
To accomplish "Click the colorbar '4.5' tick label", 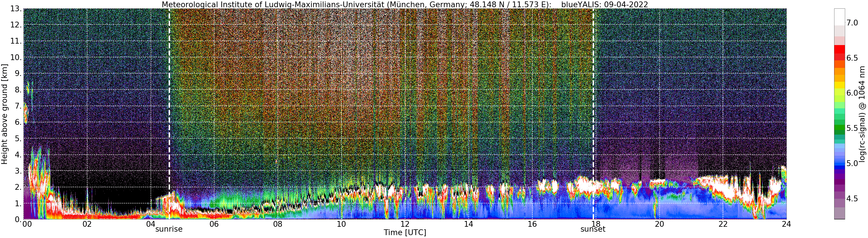I will point(852,199).
